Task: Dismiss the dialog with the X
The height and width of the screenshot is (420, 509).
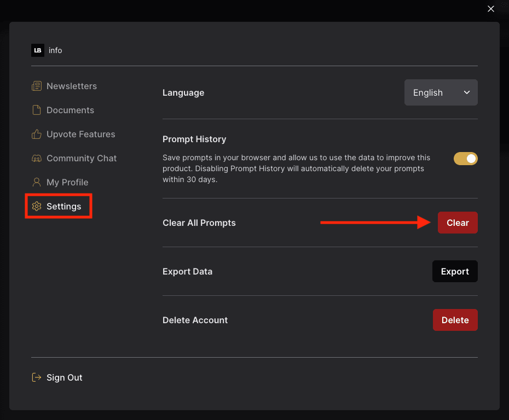Action: pos(491,9)
